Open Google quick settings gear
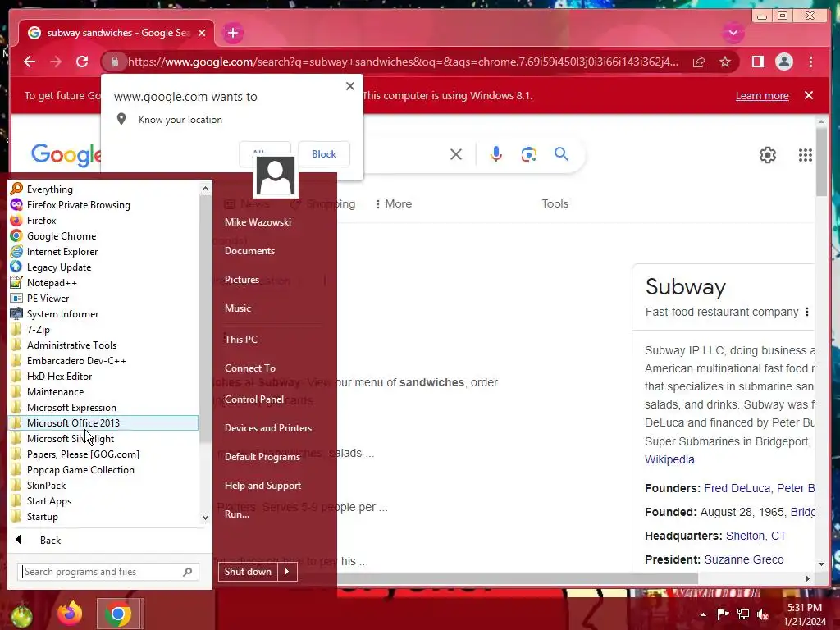The height and width of the screenshot is (630, 840). tap(768, 155)
